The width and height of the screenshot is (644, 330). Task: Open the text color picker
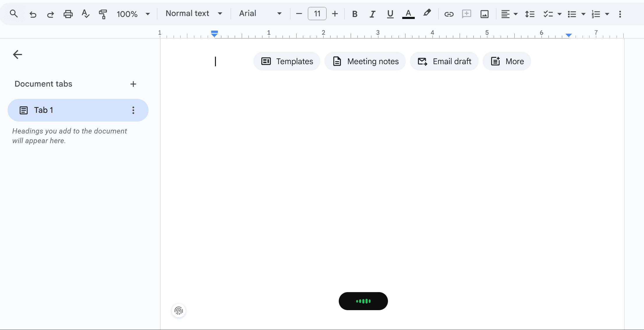(x=408, y=14)
